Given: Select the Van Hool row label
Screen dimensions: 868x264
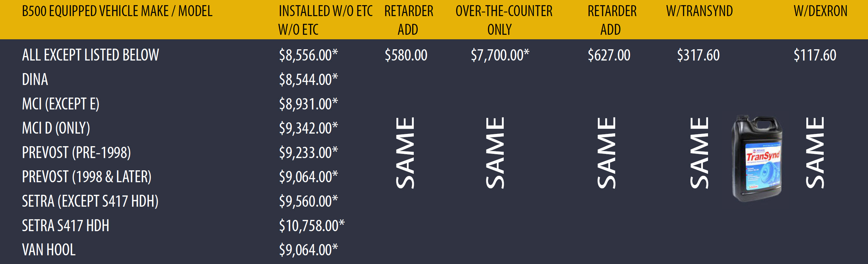Looking at the screenshot, I should pyautogui.click(x=49, y=250).
